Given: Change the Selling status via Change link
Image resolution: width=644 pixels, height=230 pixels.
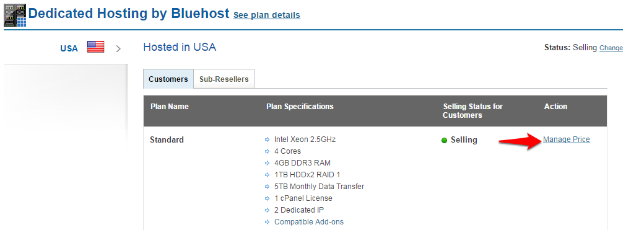Looking at the screenshot, I should (611, 48).
